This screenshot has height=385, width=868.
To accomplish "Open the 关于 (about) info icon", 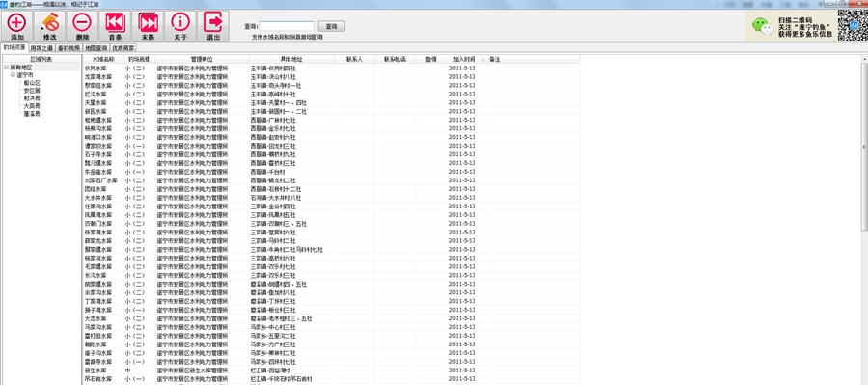I will coord(180,27).
